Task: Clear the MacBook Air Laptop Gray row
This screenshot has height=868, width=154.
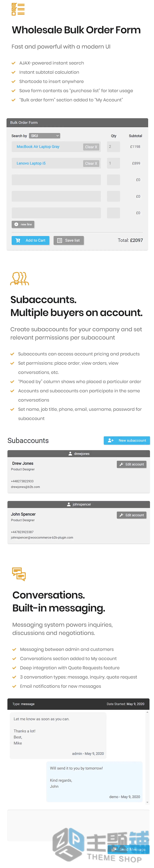Action: 91,147
